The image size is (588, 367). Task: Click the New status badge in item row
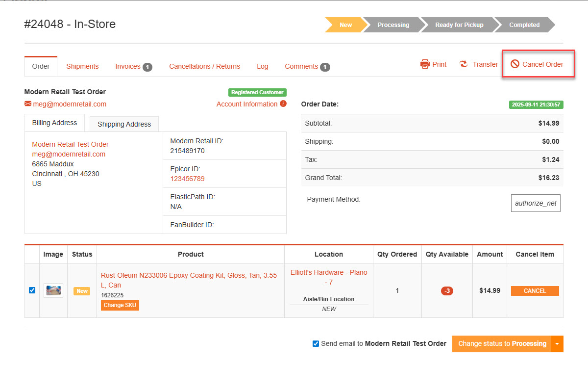tap(82, 291)
